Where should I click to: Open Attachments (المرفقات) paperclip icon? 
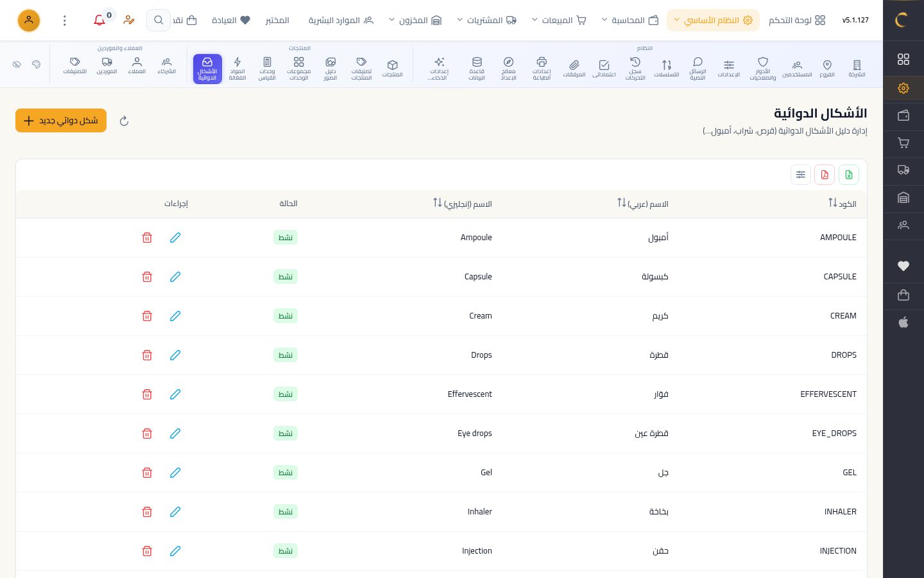574,69
